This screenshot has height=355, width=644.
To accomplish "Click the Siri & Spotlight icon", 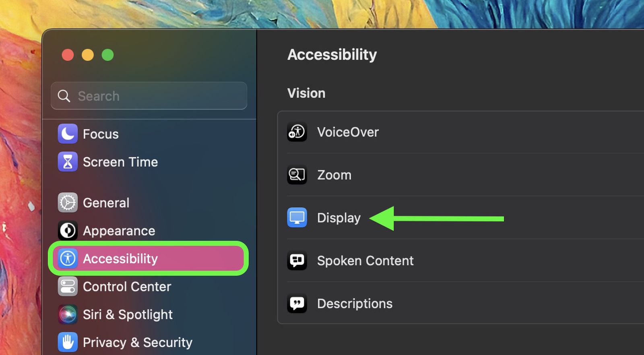I will coord(68,314).
